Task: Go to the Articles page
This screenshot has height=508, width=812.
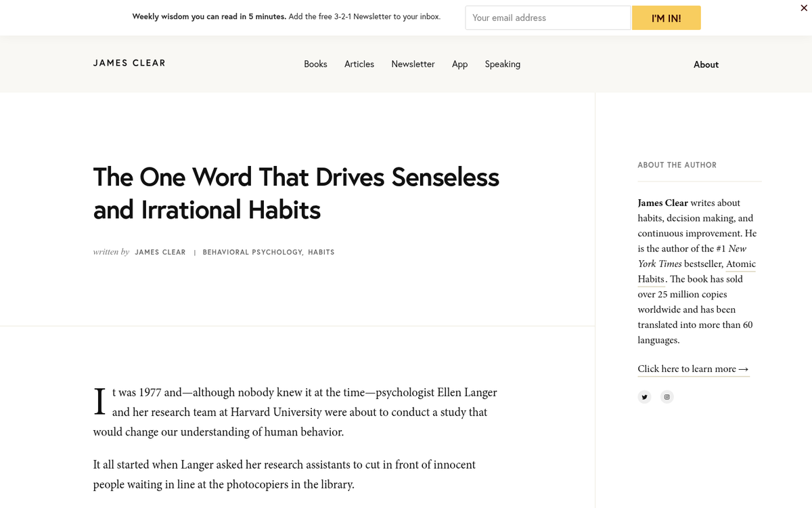Action: pyautogui.click(x=359, y=64)
